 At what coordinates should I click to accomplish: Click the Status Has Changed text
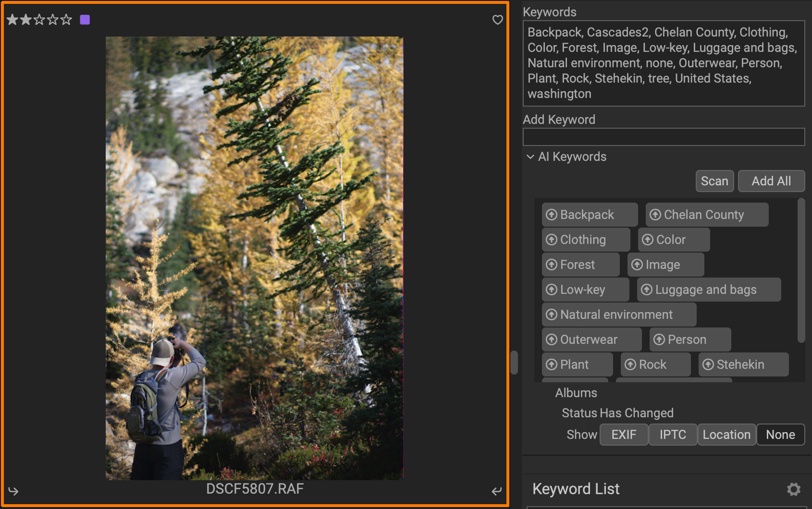click(x=617, y=413)
